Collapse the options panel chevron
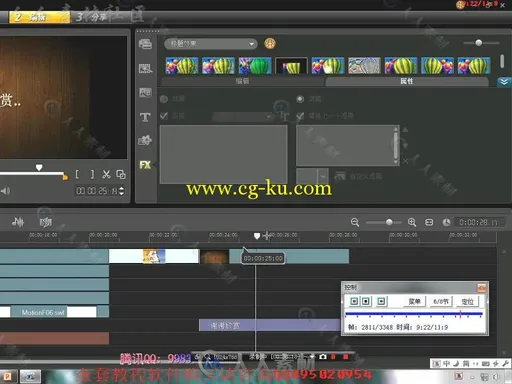The image size is (512, 384). 504,82
